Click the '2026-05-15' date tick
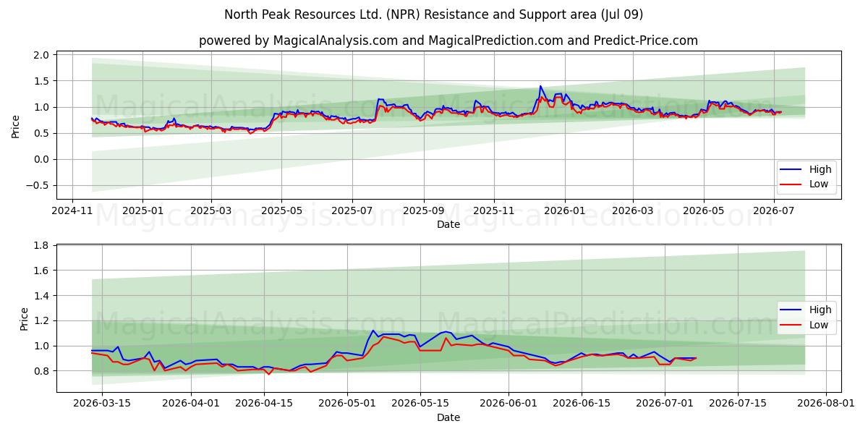The width and height of the screenshot is (868, 434). click(x=420, y=403)
